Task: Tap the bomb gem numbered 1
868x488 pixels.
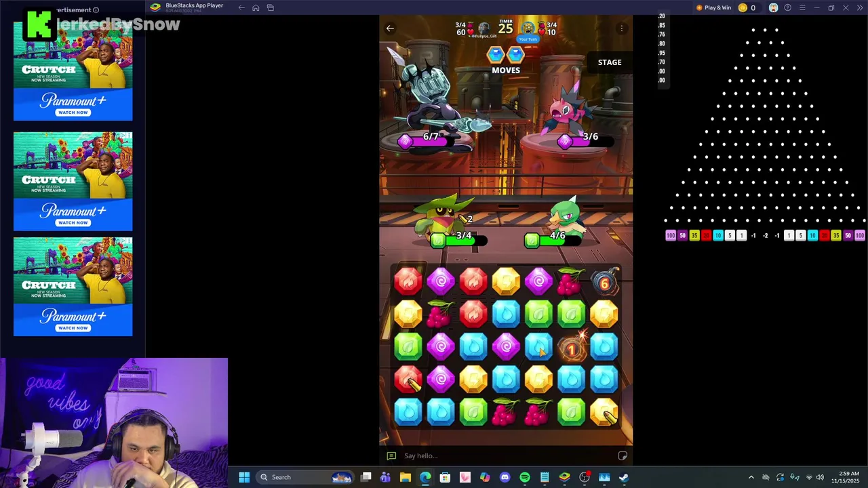Action: (572, 348)
